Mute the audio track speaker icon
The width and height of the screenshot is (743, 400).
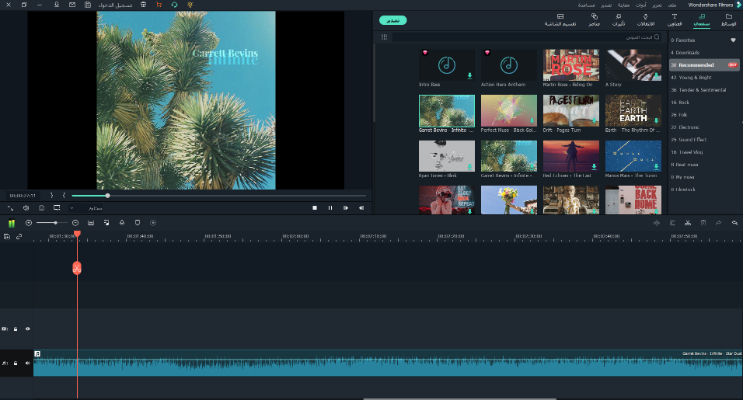pyautogui.click(x=27, y=363)
